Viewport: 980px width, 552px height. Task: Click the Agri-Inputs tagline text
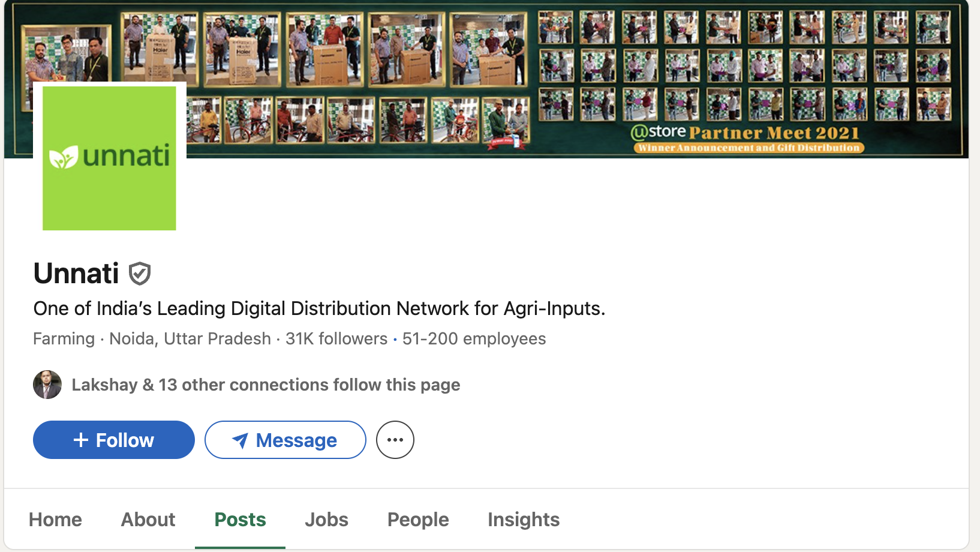tap(319, 308)
